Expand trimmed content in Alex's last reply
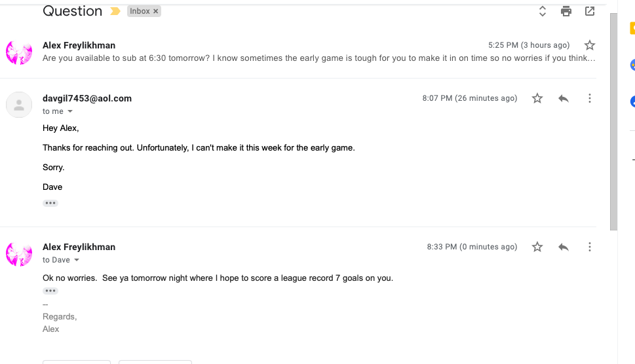This screenshot has height=364, width=635. [50, 291]
